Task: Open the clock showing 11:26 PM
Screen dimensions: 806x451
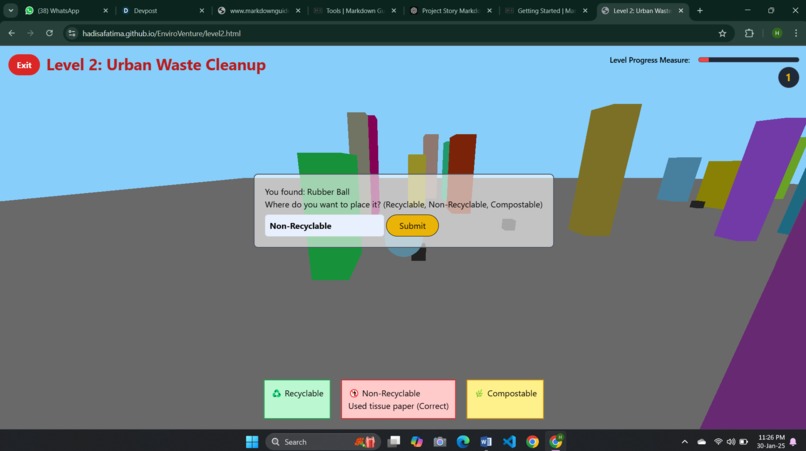Action: (x=771, y=442)
